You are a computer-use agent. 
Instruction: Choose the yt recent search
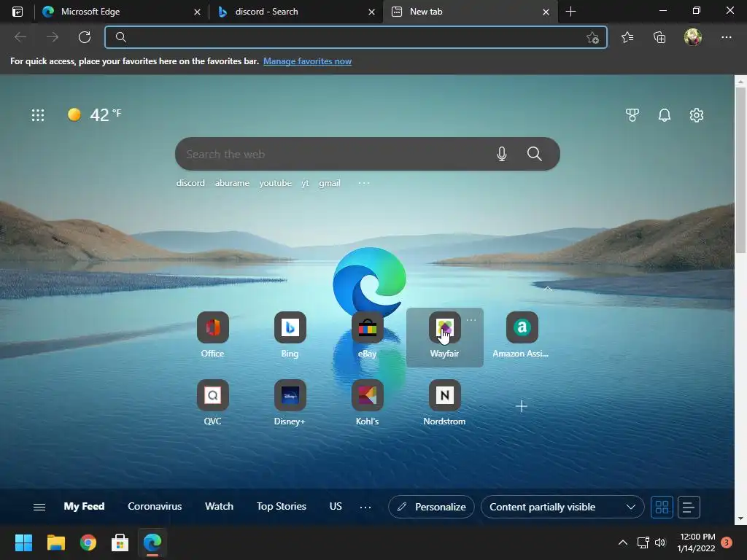306,183
